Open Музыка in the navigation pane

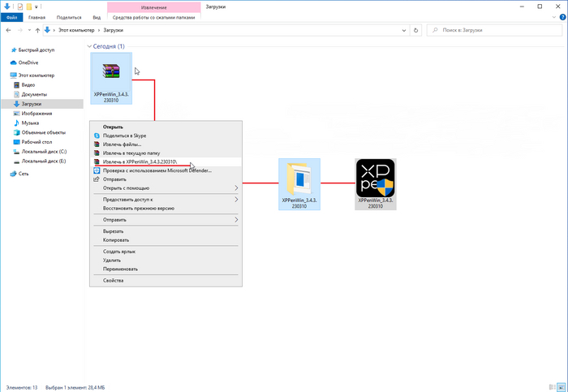[x=30, y=123]
